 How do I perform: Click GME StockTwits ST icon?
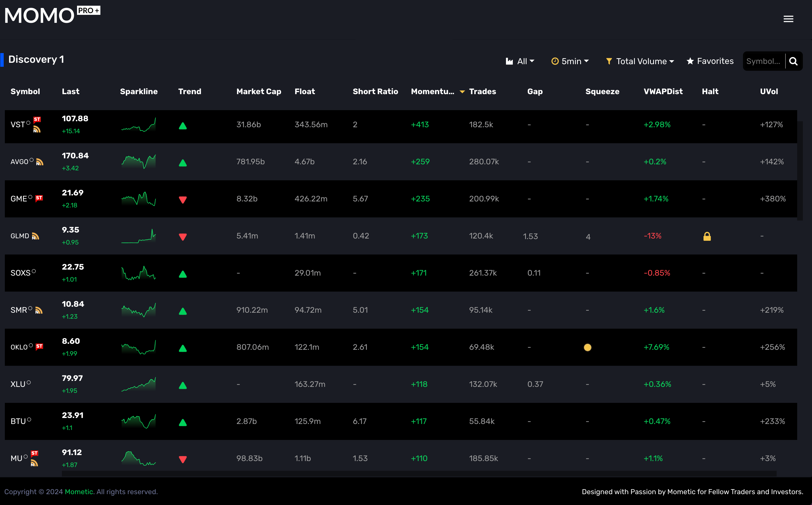[39, 198]
